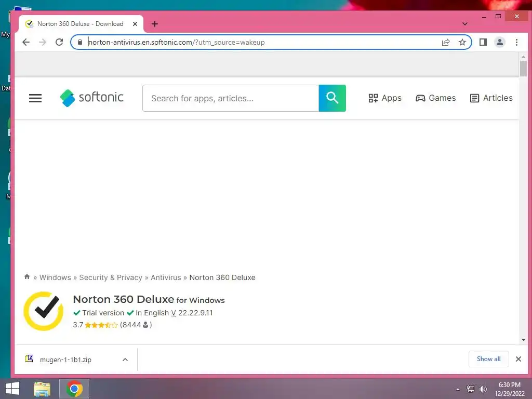Share this page using share icon
This screenshot has height=399, width=532.
click(446, 42)
